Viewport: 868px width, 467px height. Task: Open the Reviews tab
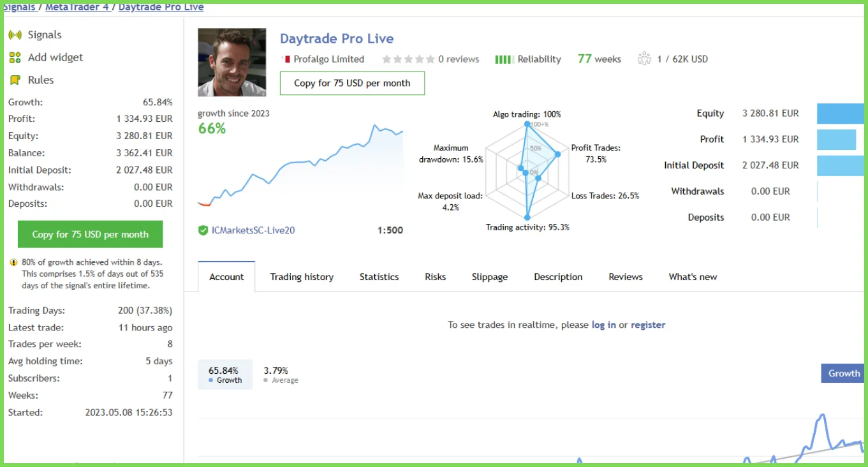point(626,277)
